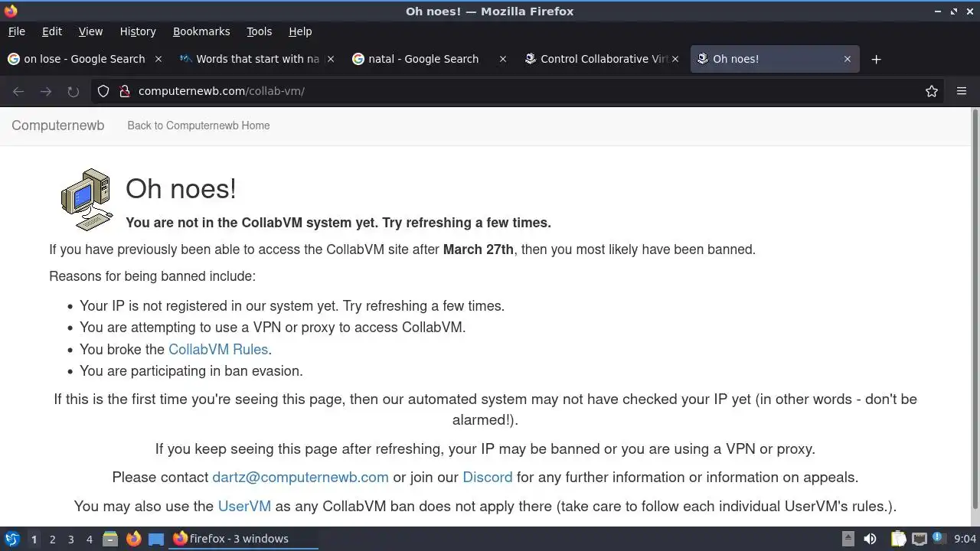Viewport: 980px width, 551px height.
Task: Bookmark this page with the star icon
Action: pyautogui.click(x=932, y=91)
